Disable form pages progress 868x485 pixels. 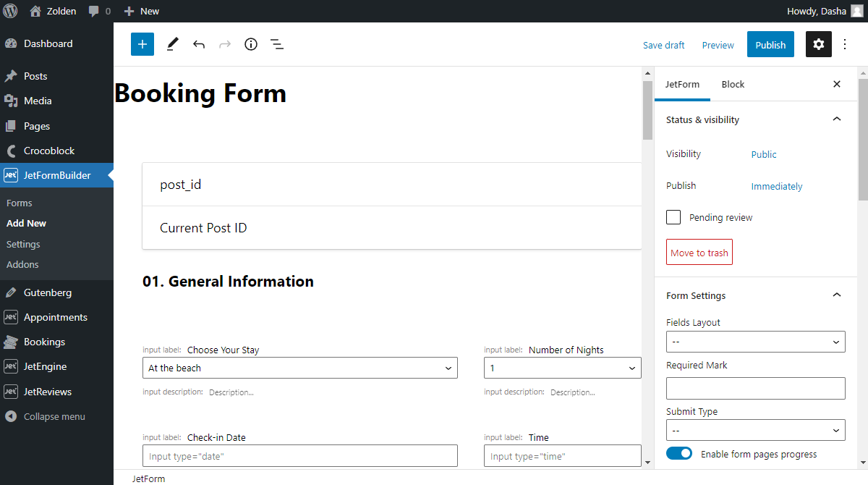678,452
